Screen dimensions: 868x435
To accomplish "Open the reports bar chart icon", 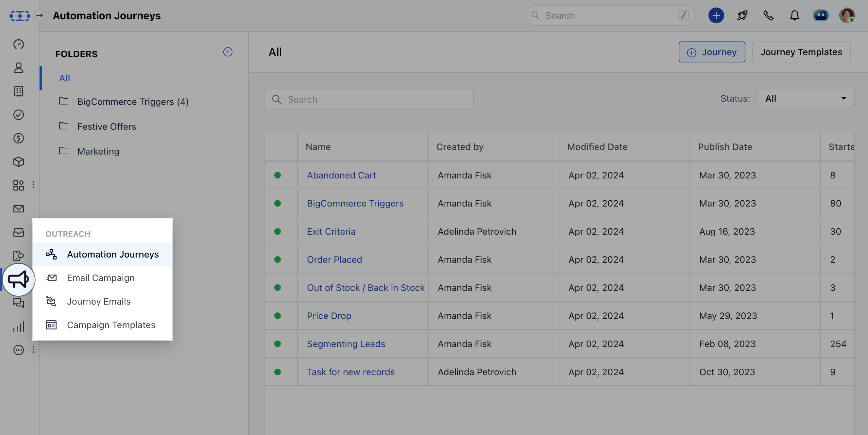I will tap(19, 326).
